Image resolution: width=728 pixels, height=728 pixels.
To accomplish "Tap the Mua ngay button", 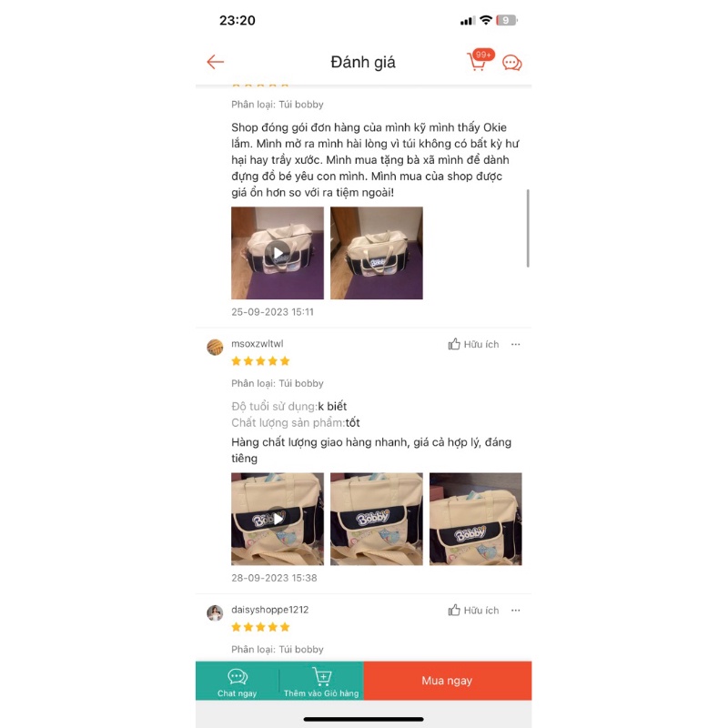I will 447,681.
